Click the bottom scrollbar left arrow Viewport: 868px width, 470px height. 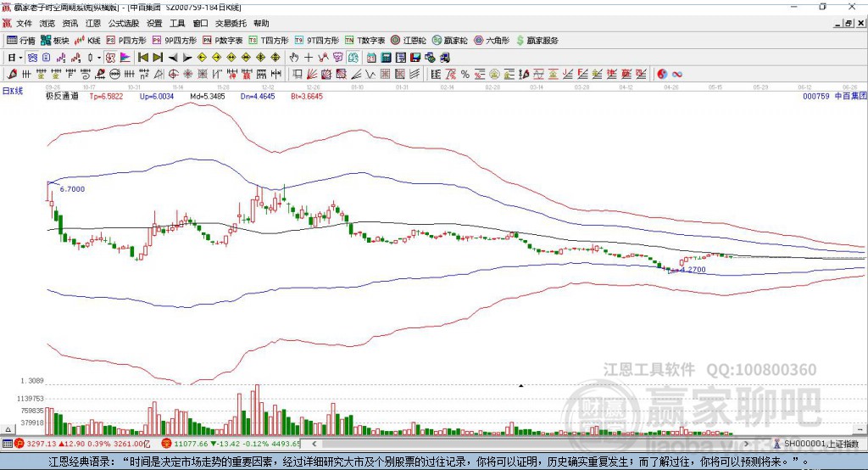tap(314, 444)
